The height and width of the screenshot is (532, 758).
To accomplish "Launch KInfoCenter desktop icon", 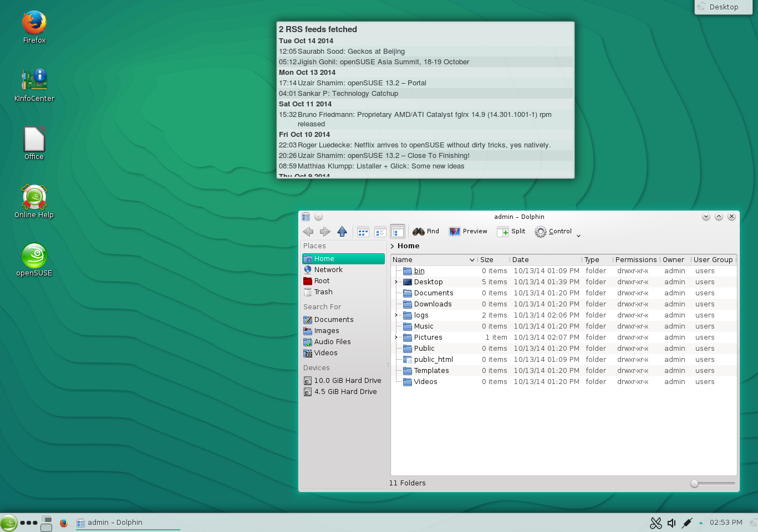I will pyautogui.click(x=34, y=85).
